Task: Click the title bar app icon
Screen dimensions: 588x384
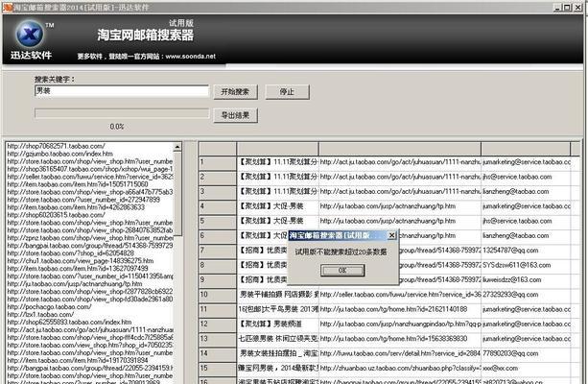Action: 7,7
